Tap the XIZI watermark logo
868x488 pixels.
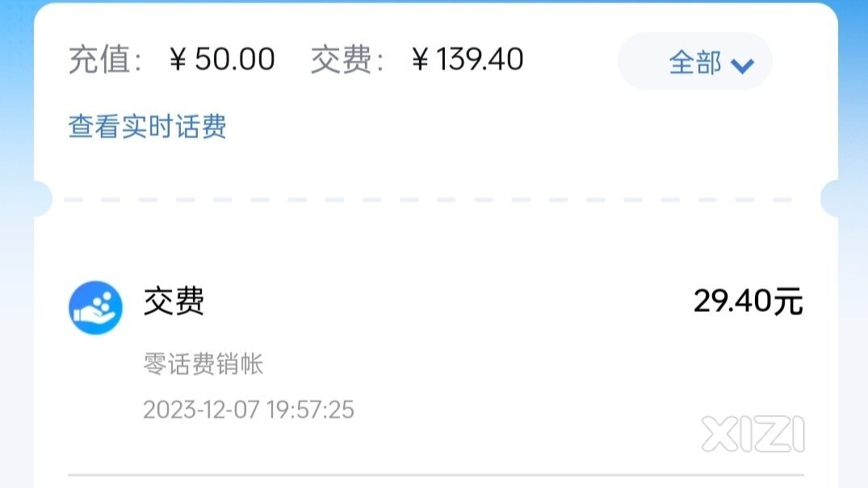tap(753, 434)
